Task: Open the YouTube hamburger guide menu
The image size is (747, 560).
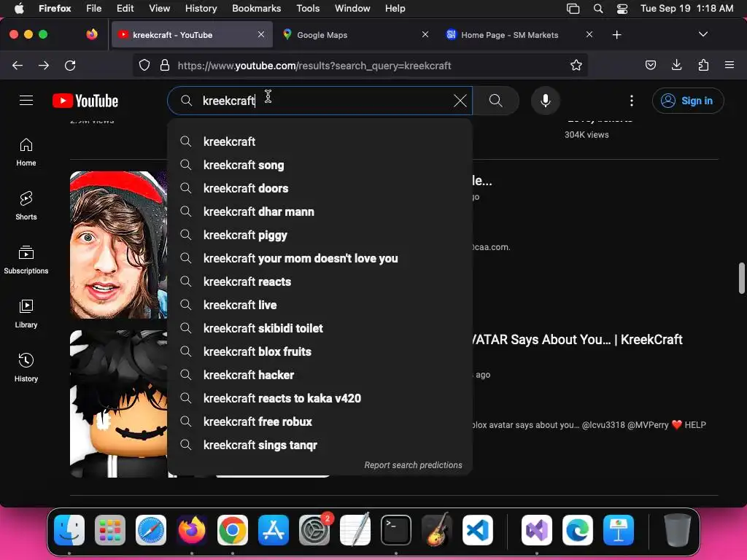Action: 26,101
